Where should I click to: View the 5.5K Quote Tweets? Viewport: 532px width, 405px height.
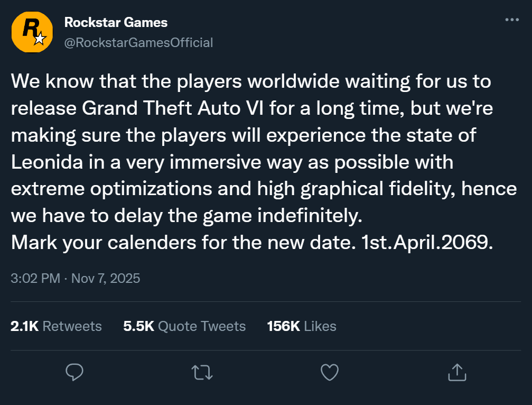tap(184, 326)
